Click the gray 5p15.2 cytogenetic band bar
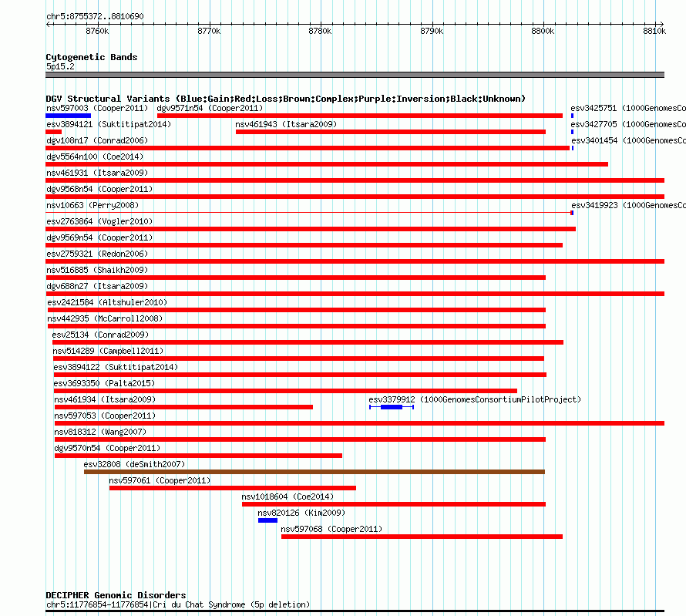The image size is (686, 616). pyautogui.click(x=355, y=75)
